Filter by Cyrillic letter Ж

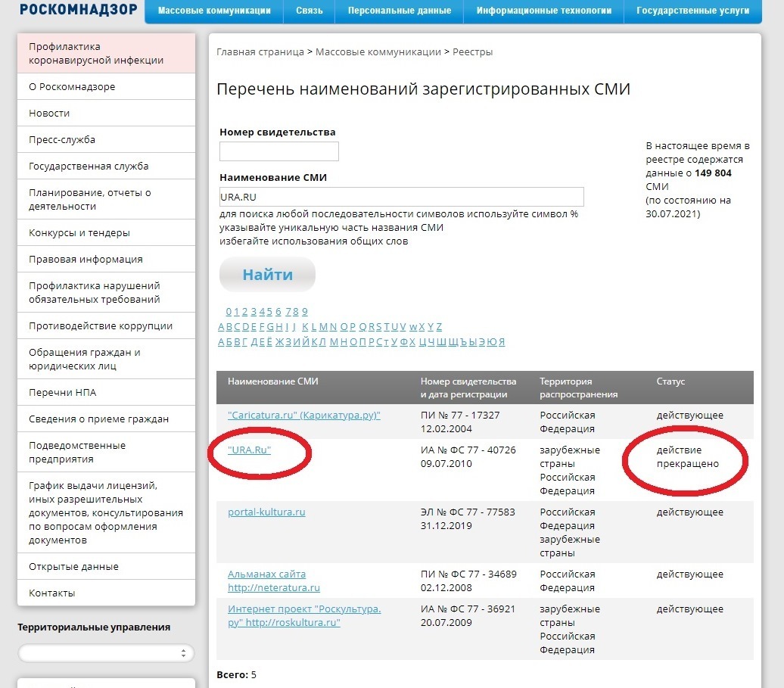point(279,342)
